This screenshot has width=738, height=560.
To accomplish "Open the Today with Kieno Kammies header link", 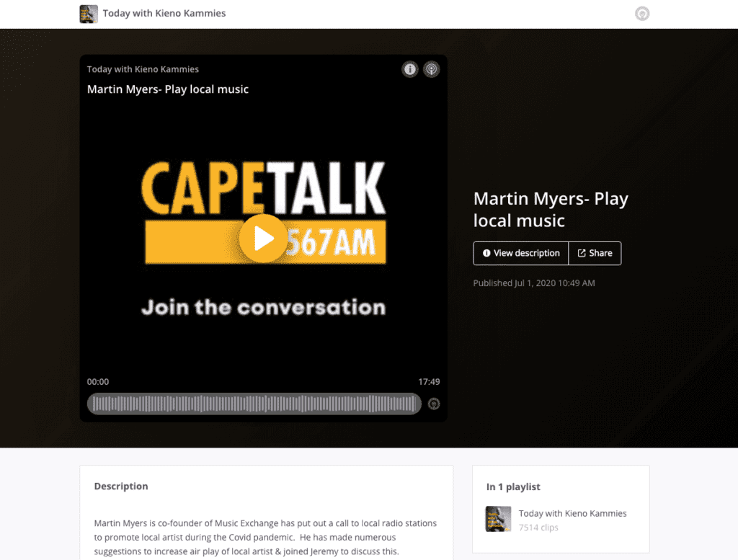I will (164, 13).
